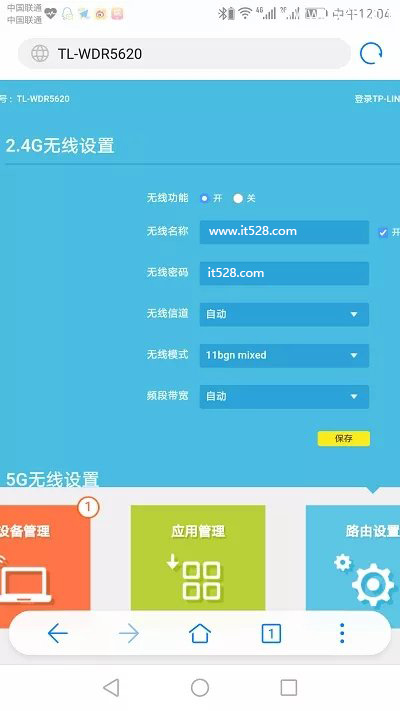Open the TL-WDR5620 address bar
The width and height of the screenshot is (400, 711).
pos(184,54)
